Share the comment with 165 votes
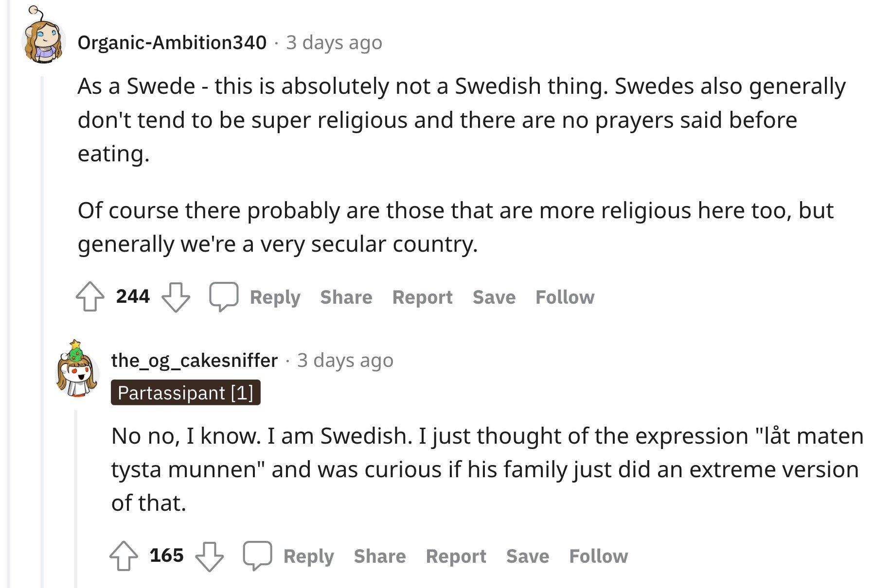890x588 pixels. tap(380, 556)
